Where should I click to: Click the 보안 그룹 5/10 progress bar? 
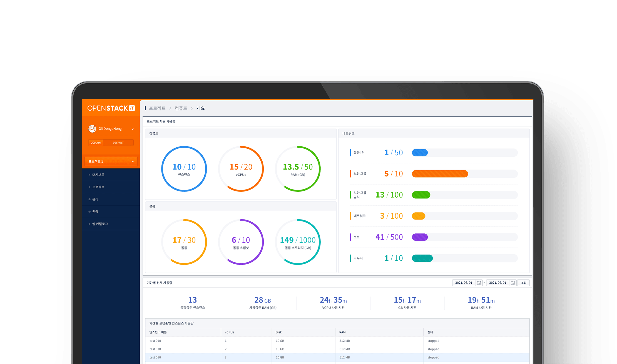click(x=464, y=174)
